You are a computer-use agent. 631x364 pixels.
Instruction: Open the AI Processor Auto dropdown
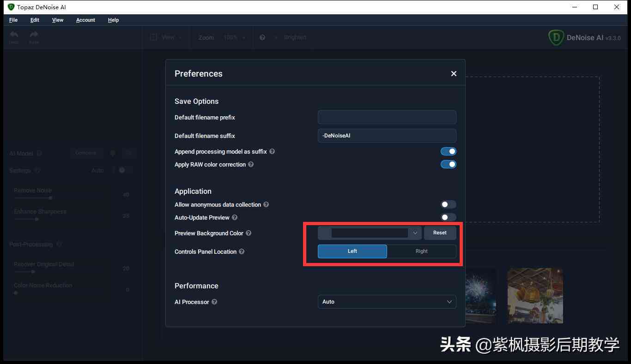click(x=387, y=302)
